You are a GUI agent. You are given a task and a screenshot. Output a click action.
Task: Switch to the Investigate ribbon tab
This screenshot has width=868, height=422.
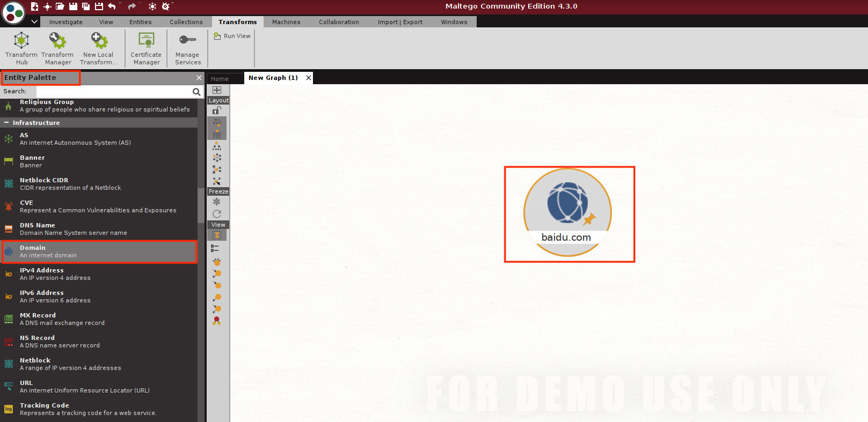[x=66, y=22]
